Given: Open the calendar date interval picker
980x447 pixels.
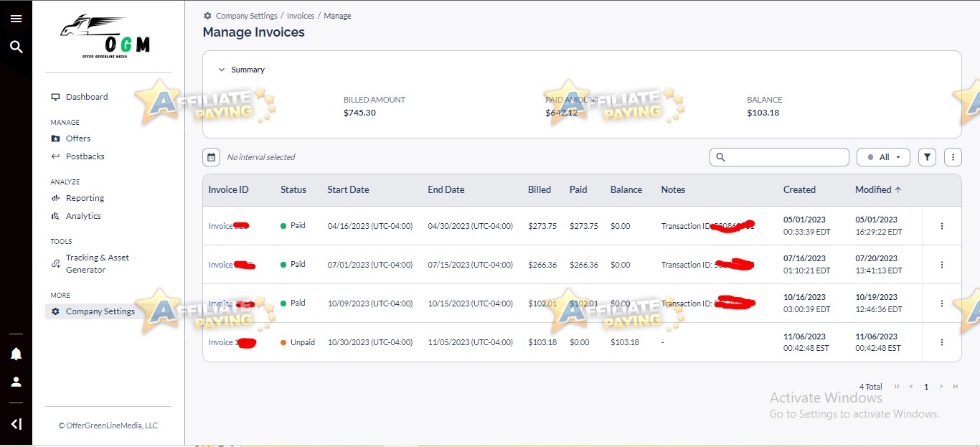Looking at the screenshot, I should click(x=211, y=157).
